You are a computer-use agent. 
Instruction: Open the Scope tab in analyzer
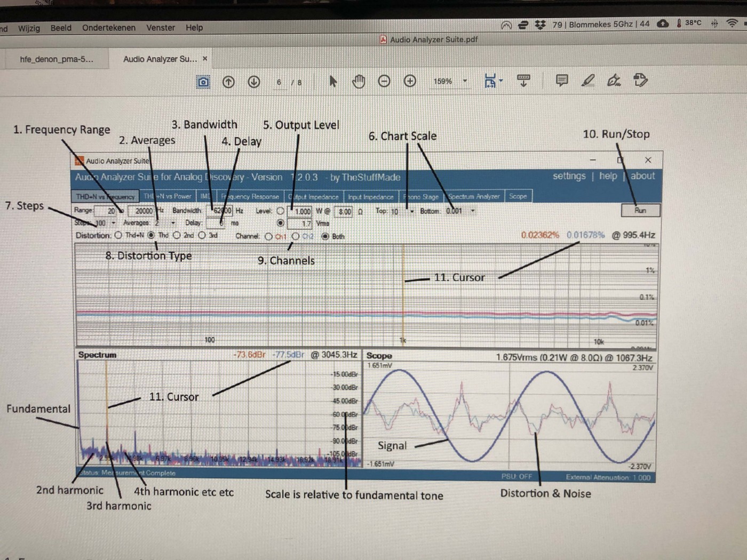(518, 196)
